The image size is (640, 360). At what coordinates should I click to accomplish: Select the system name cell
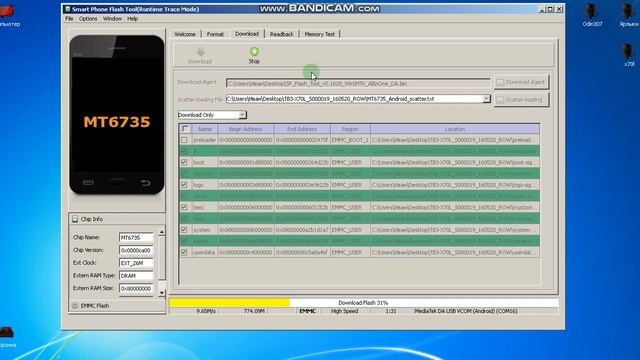[x=204, y=230]
